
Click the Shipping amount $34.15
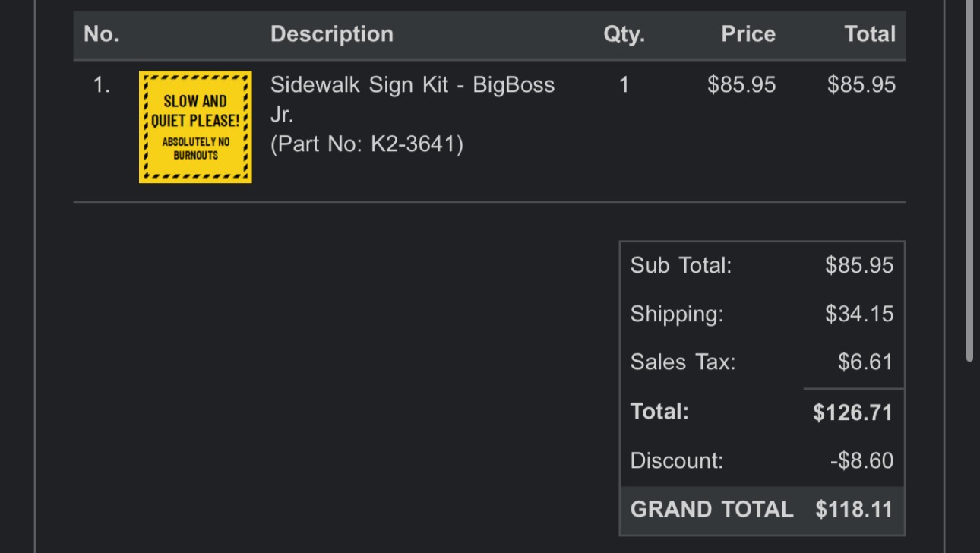tap(859, 314)
